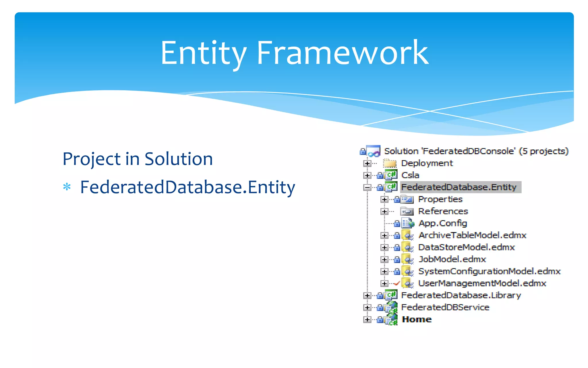Click the lock icon beside App.Config
Screen dimensions: 588x368
coord(397,223)
